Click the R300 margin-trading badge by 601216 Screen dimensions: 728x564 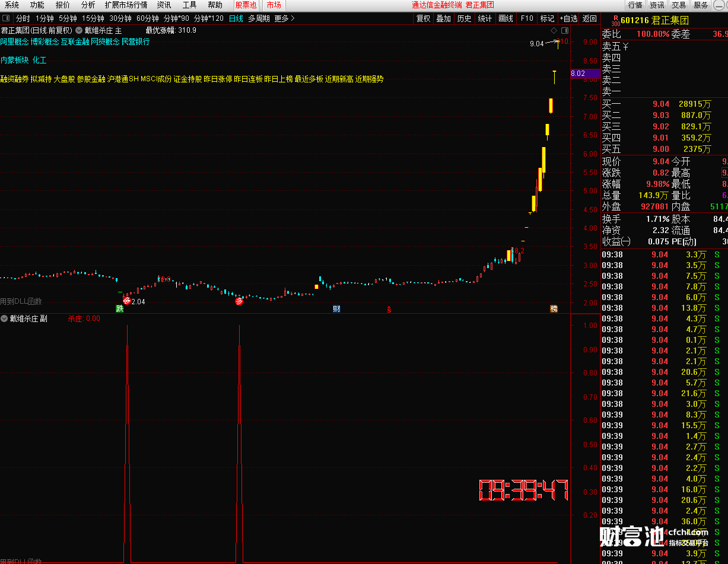[615, 20]
